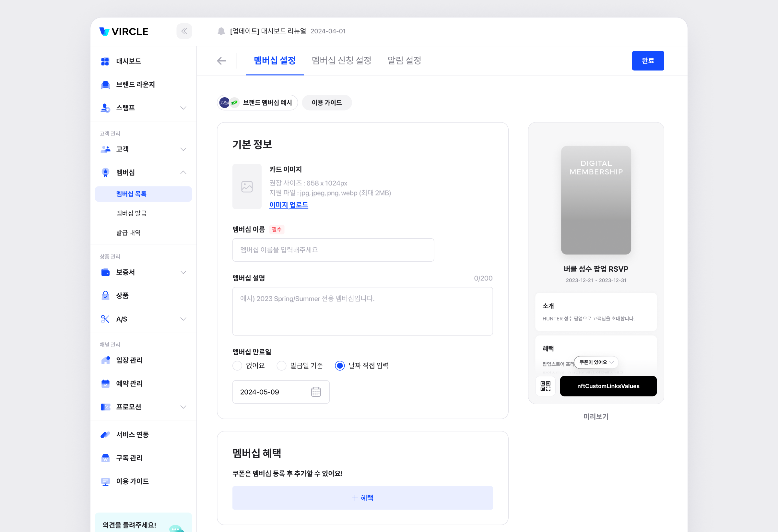Select 날짜 직접 입력 radio button

pos(340,365)
